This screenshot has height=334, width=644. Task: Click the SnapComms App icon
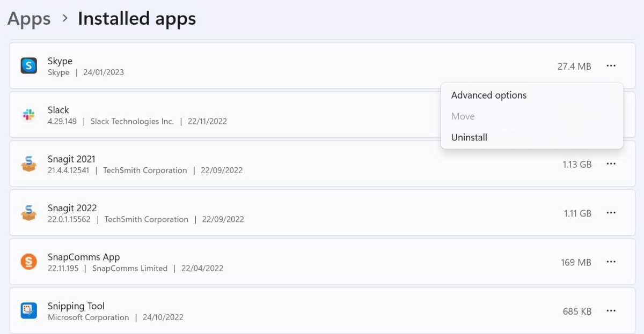[28, 262]
